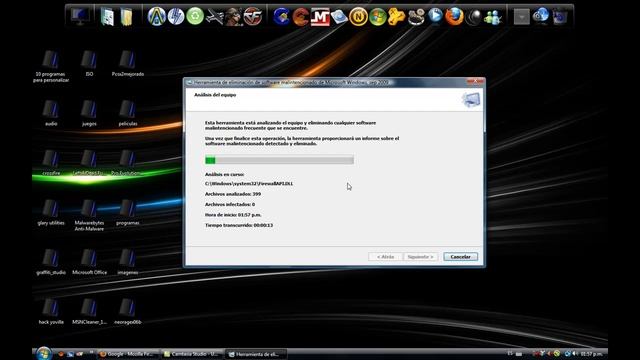Launch Windows Live Messenger dock icon

[x=493, y=17]
